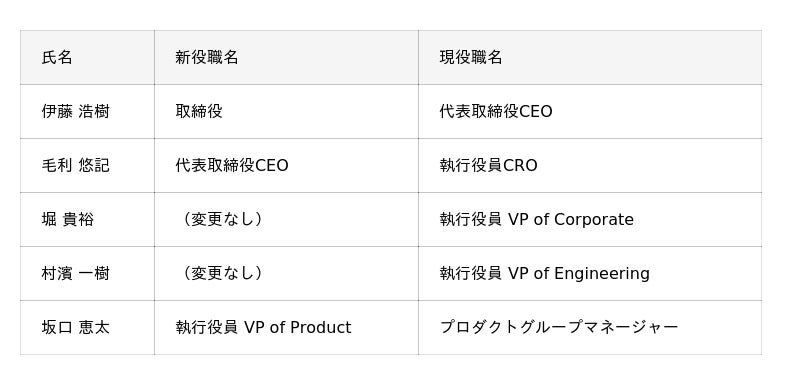
Task: Click the 執行役員CRO cell
Action: click(x=590, y=165)
